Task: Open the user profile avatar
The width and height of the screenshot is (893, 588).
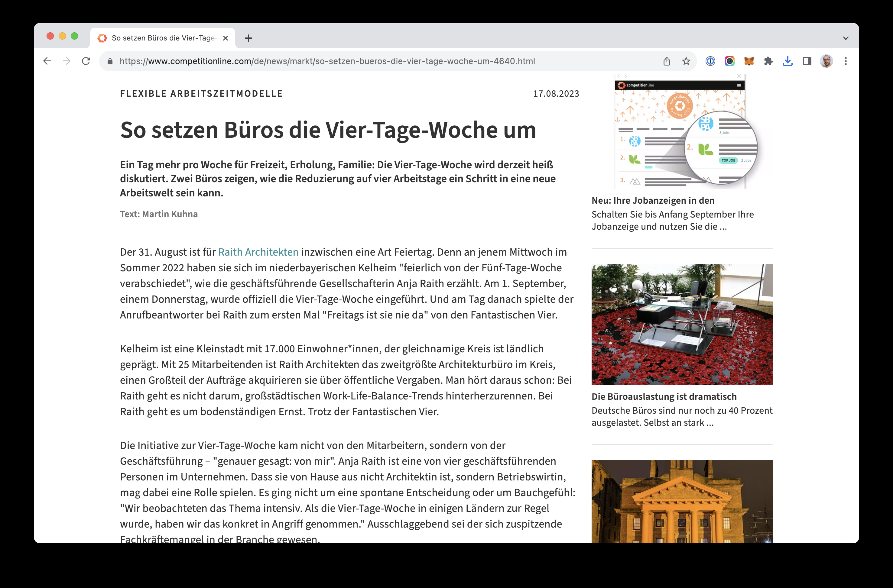Action: pyautogui.click(x=826, y=61)
